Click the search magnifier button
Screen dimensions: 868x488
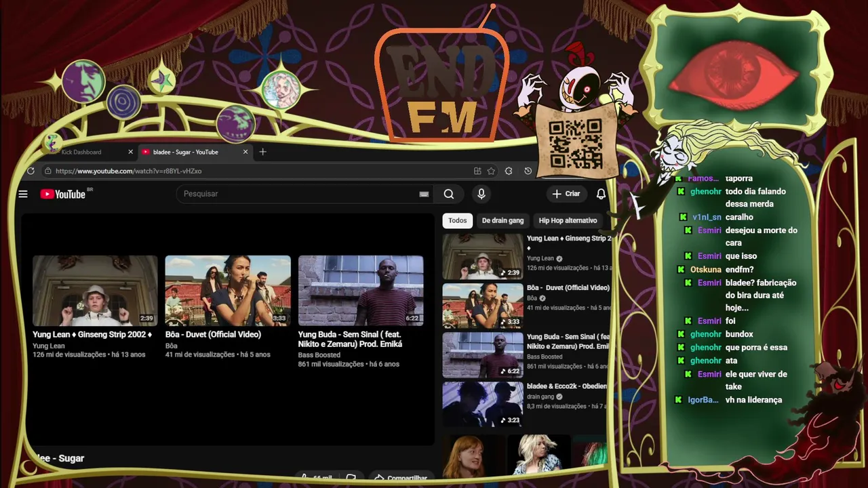pos(449,194)
